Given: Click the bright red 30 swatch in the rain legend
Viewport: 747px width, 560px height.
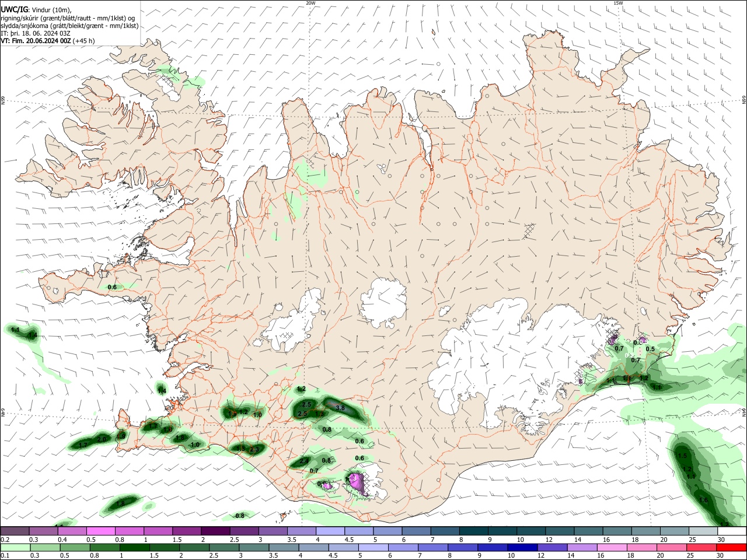Looking at the screenshot, I should tap(732, 548).
